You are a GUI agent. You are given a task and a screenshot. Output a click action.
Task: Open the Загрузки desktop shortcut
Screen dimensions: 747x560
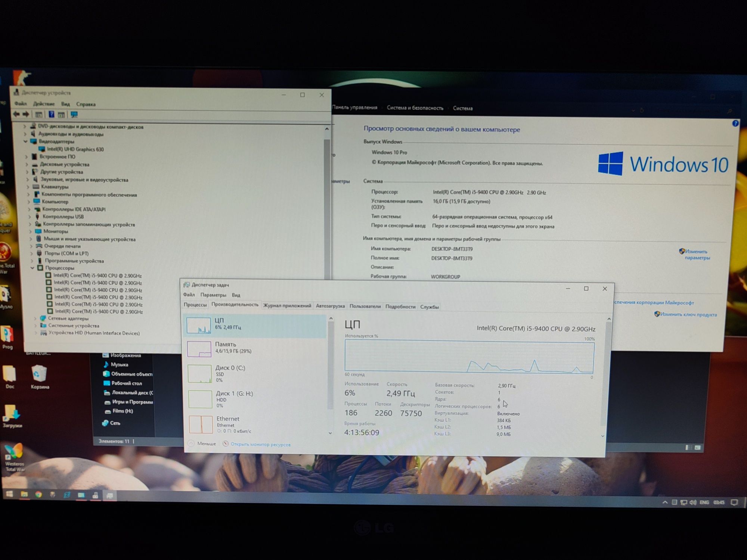(12, 416)
